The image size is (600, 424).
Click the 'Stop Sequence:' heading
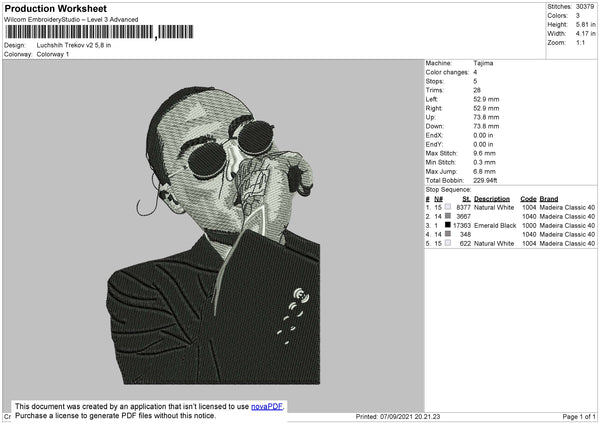448,189
